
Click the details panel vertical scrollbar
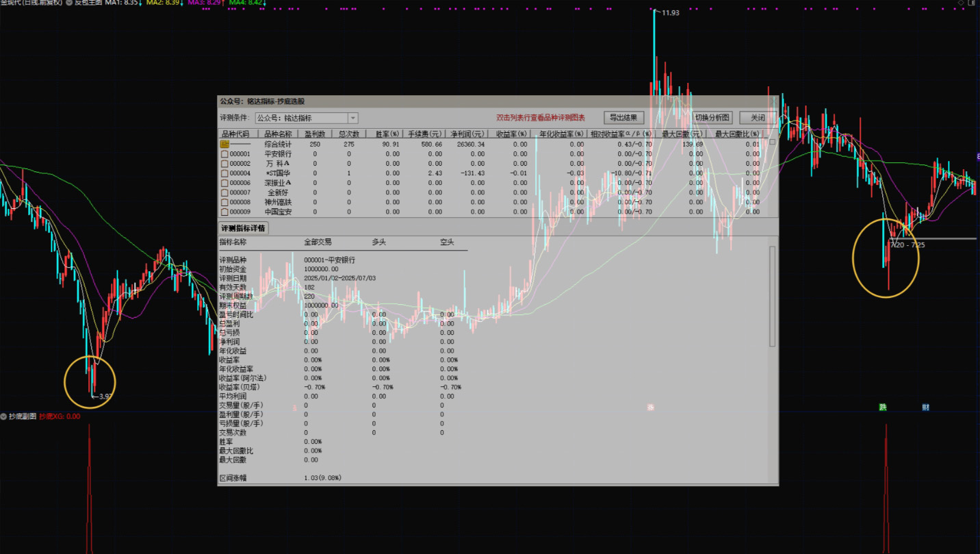tap(773, 296)
